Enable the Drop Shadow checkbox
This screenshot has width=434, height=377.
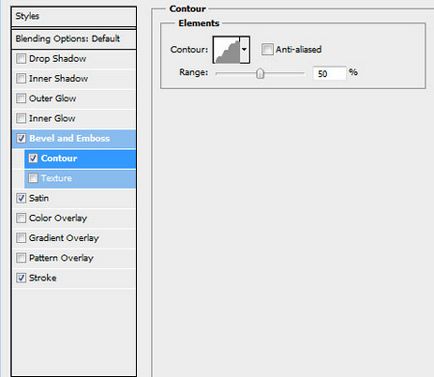(x=21, y=59)
